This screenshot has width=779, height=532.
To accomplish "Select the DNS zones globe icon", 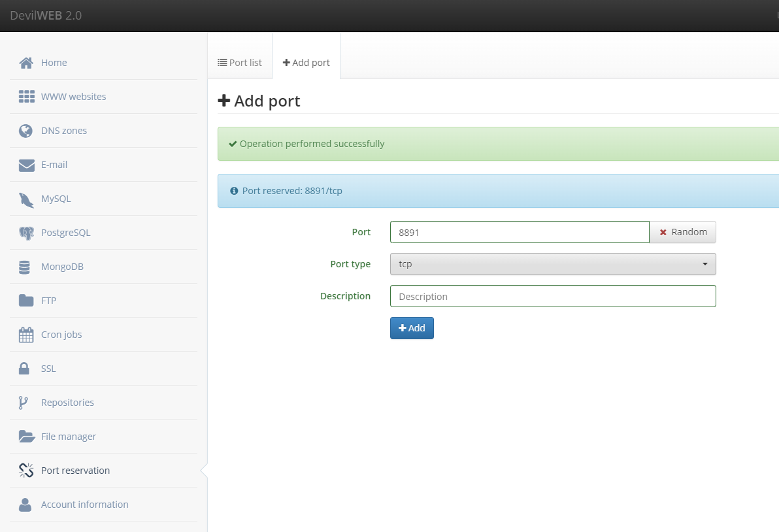I will tap(26, 131).
